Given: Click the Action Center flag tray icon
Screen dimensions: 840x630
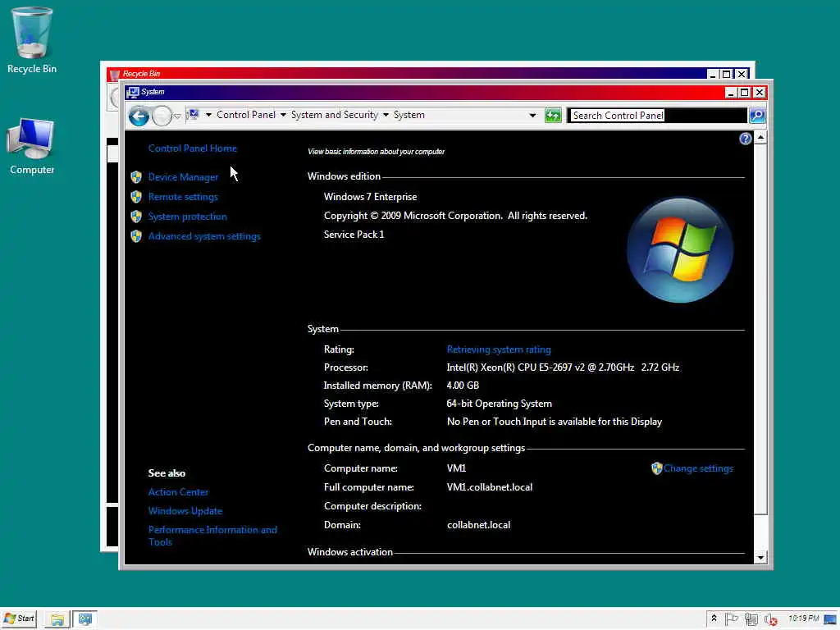Looking at the screenshot, I should coord(731,619).
